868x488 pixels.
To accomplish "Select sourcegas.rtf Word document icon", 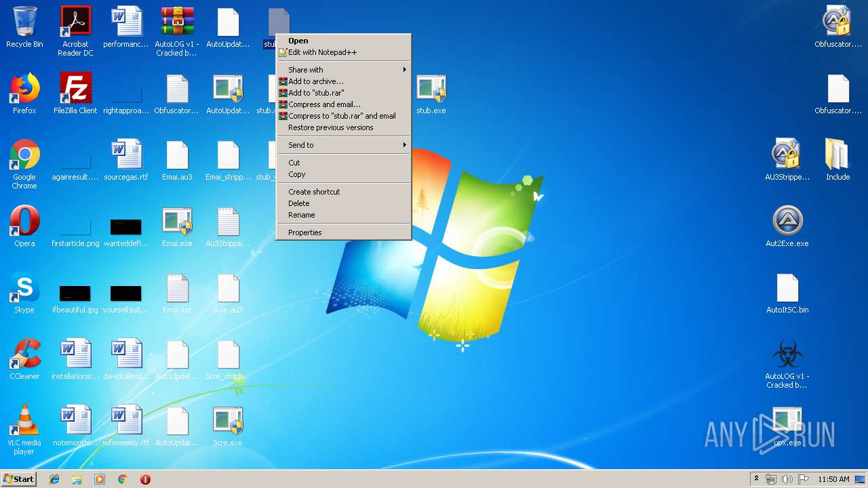I will point(126,160).
